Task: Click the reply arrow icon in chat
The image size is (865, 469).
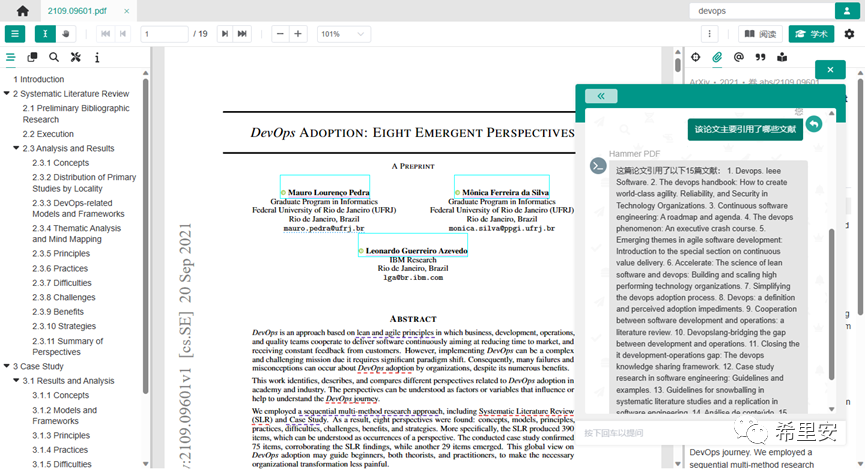Action: coord(814,124)
